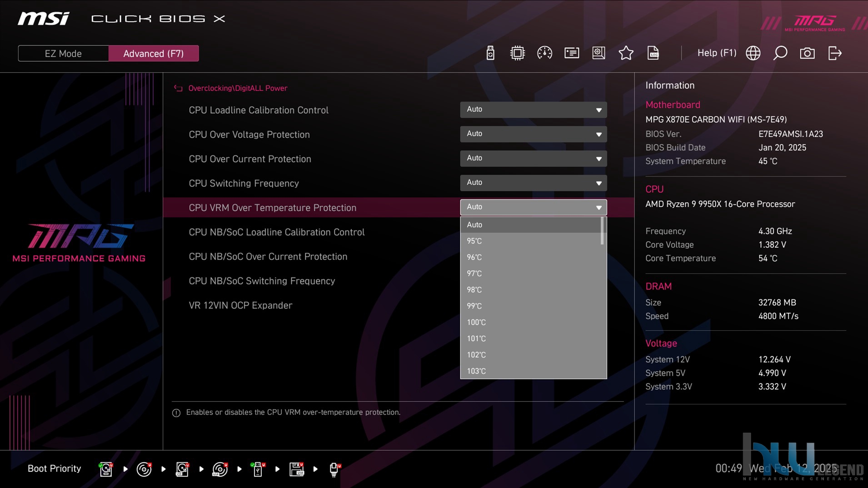Select CPU Loadline Calibration Control label
The width and height of the screenshot is (868, 488).
point(259,110)
